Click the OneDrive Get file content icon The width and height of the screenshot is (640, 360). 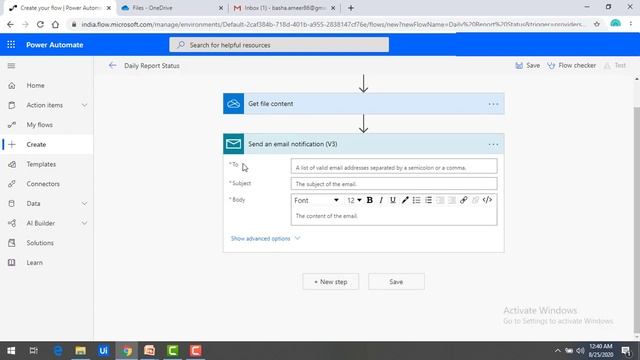pos(233,104)
